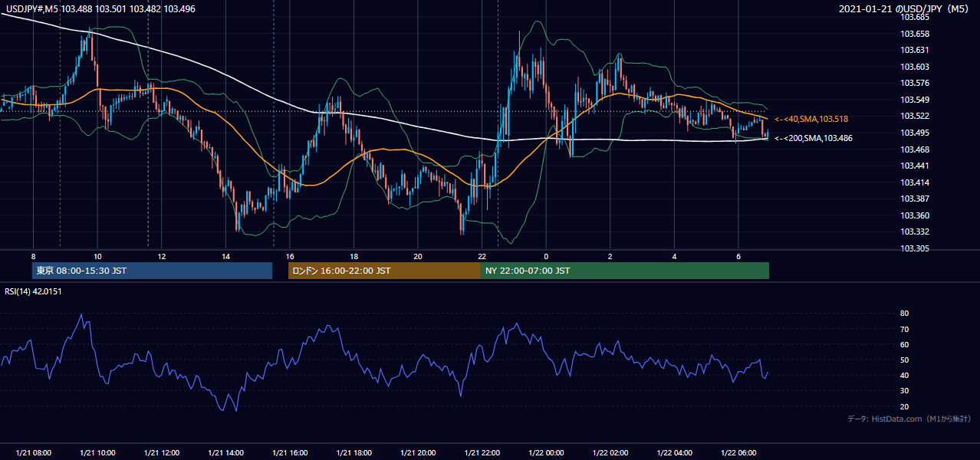
Task: Click price axis value 103.414
Action: click(x=916, y=182)
